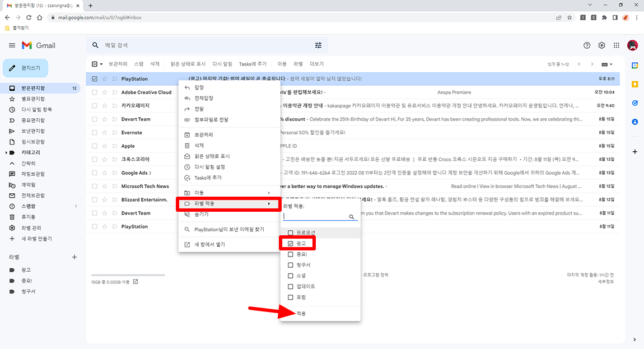
Task: Click the 편지쓰기 compose button
Action: tap(25, 68)
